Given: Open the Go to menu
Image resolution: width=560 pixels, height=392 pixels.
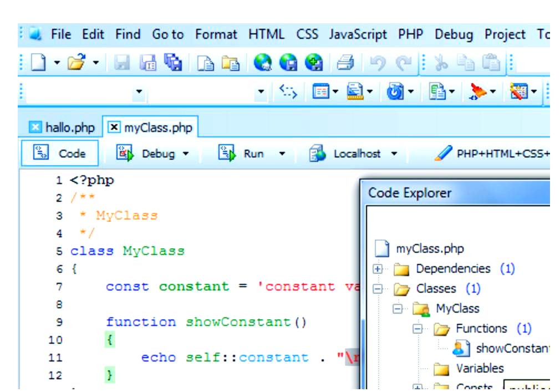Looking at the screenshot, I should [x=167, y=34].
